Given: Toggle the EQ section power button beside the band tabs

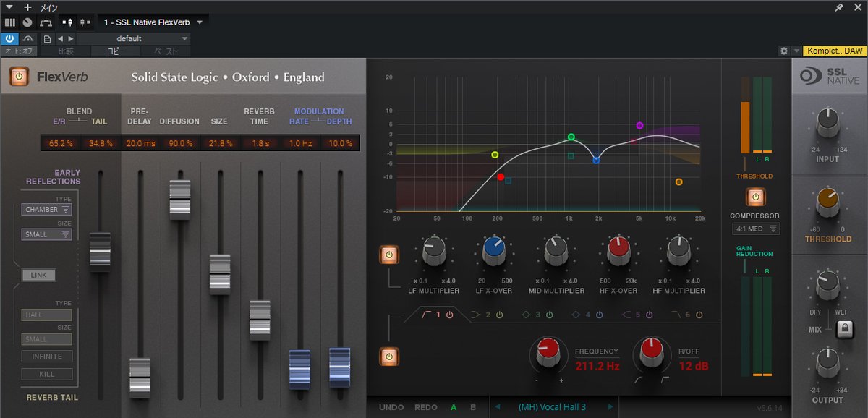Looking at the screenshot, I should (x=388, y=357).
